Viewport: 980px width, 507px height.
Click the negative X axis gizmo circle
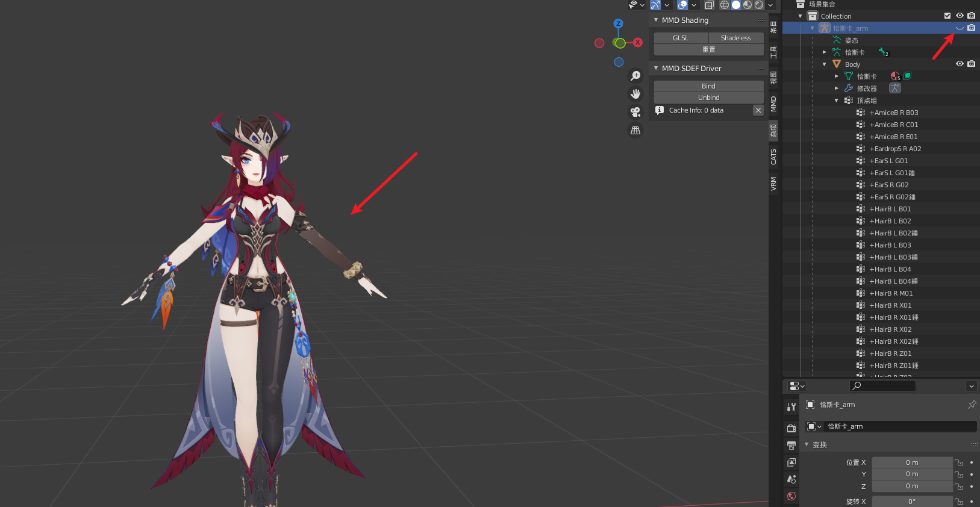click(599, 43)
